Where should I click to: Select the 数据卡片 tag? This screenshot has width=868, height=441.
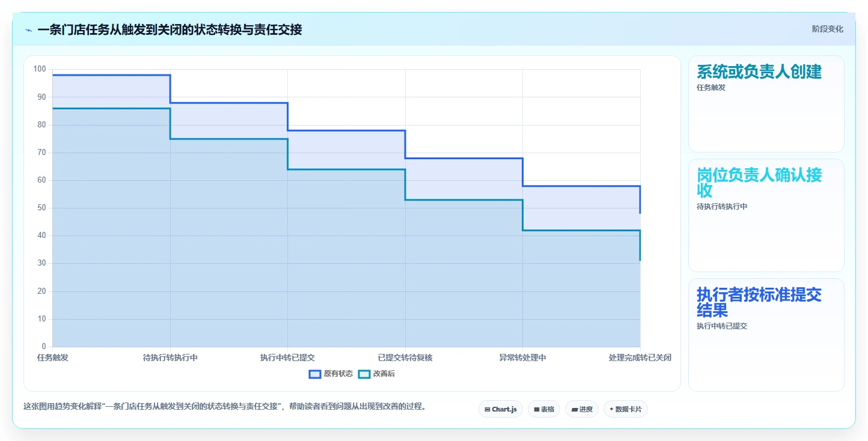625,409
